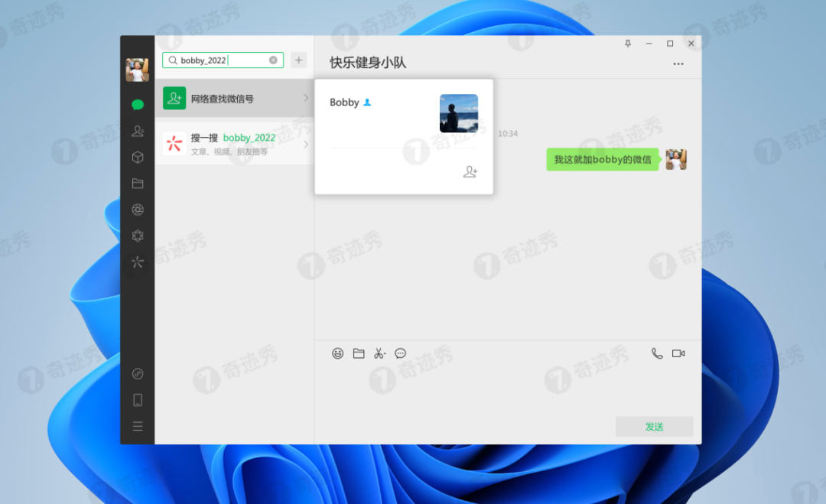
Task: Click 发送 send button
Action: (654, 427)
